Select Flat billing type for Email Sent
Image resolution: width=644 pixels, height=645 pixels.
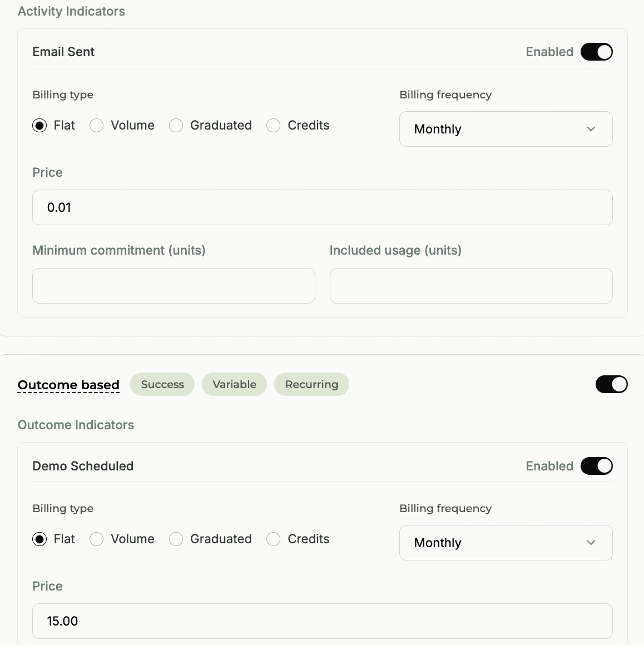[x=39, y=126]
